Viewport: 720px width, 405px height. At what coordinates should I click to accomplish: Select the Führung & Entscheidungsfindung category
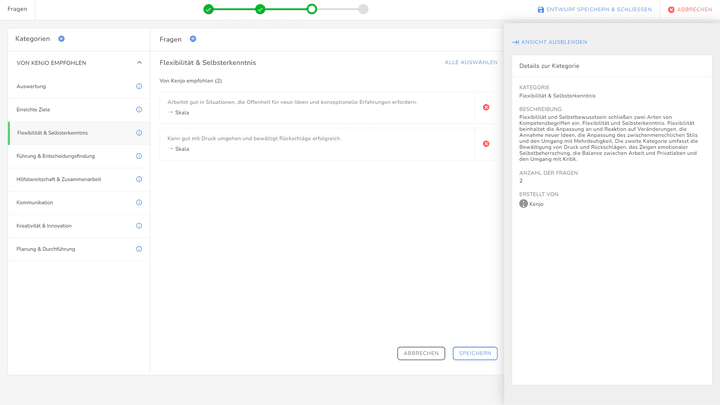[x=56, y=156]
